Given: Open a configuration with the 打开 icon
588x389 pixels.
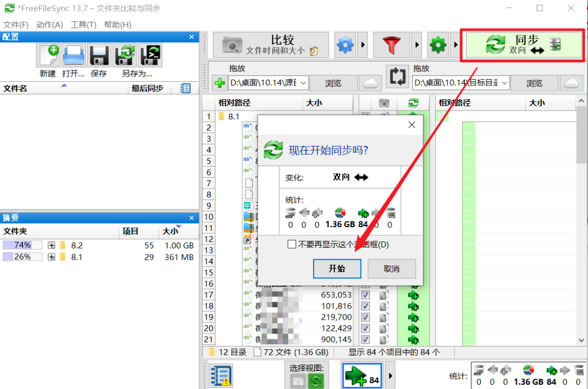Looking at the screenshot, I should pos(73,56).
